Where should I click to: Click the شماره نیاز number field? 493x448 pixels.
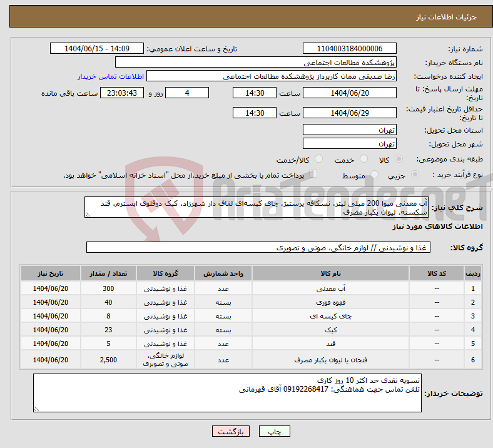350,49
